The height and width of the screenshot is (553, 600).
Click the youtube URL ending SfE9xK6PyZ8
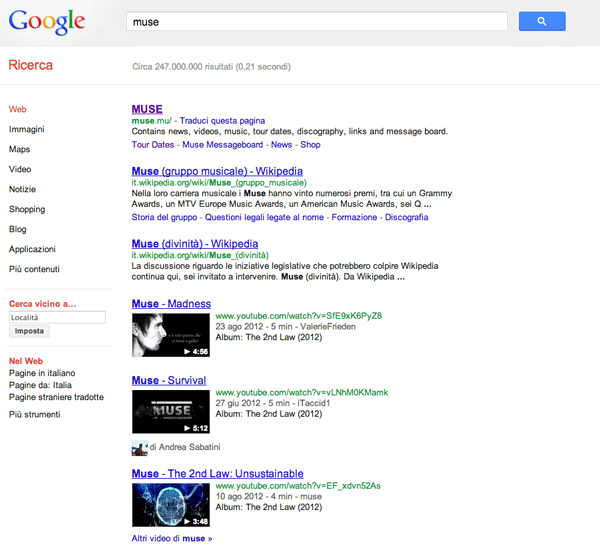[x=298, y=316]
